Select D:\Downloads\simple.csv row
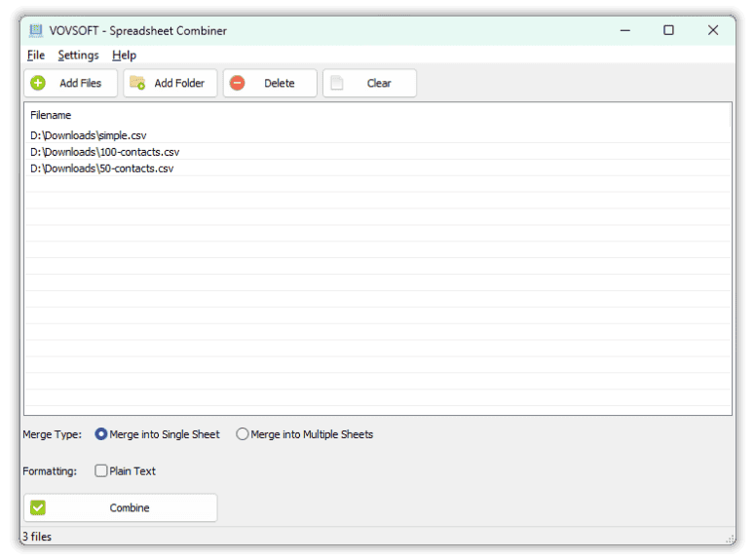 point(378,135)
